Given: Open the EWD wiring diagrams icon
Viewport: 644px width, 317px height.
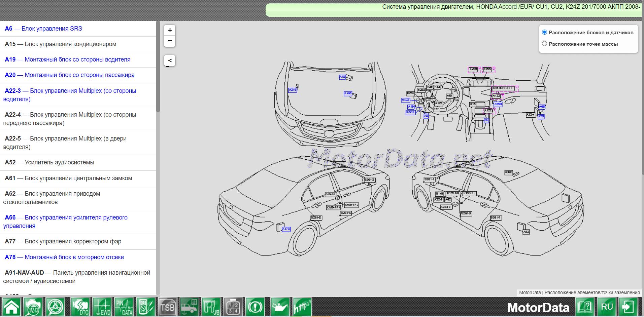Looking at the screenshot, I should pos(102,307).
